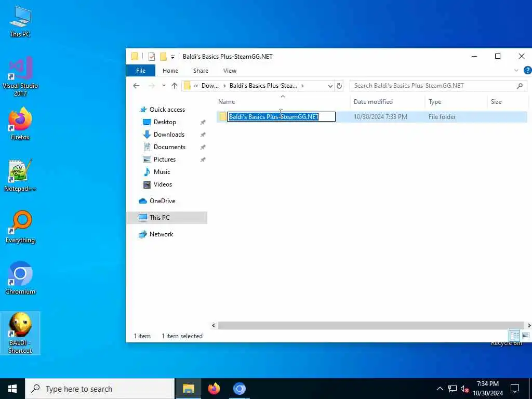Switch to Details view layout button

[x=514, y=336]
